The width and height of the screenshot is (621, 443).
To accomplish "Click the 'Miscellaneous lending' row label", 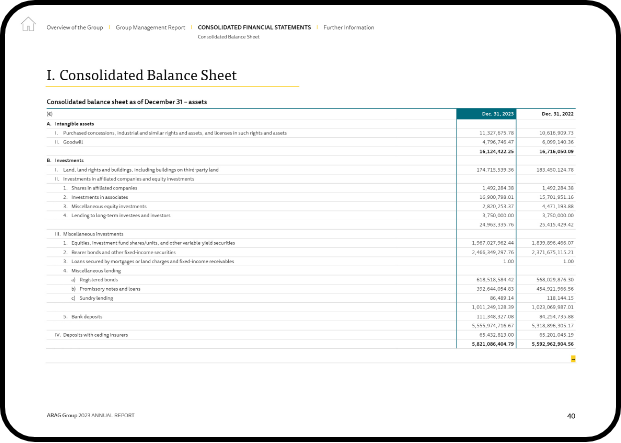I will (x=96, y=271).
